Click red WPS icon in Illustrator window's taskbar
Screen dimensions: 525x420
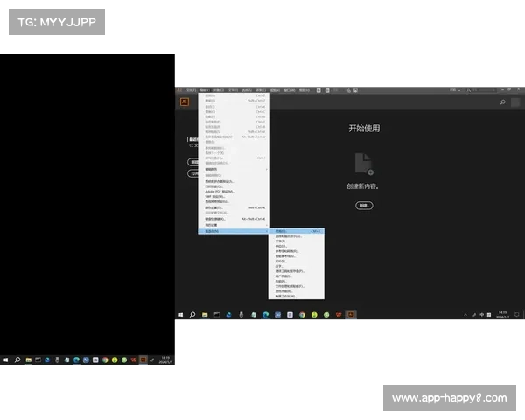click(x=339, y=315)
